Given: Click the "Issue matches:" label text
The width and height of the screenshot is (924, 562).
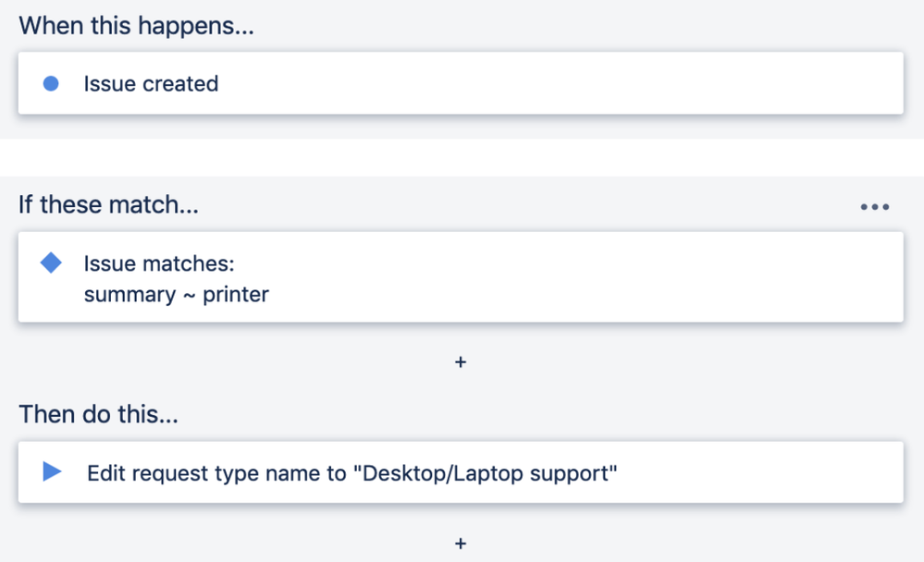Looking at the screenshot, I should (x=159, y=264).
